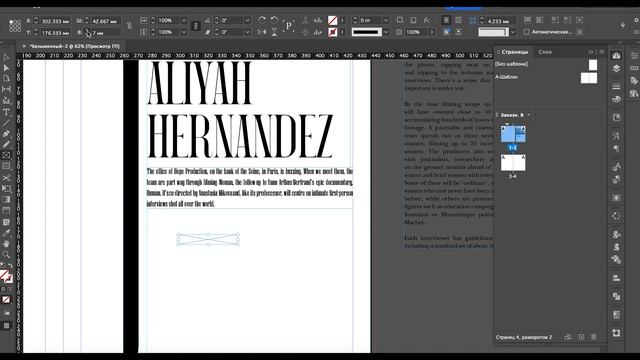Click the X position input field
640x360 pixels.
[x=55, y=21]
